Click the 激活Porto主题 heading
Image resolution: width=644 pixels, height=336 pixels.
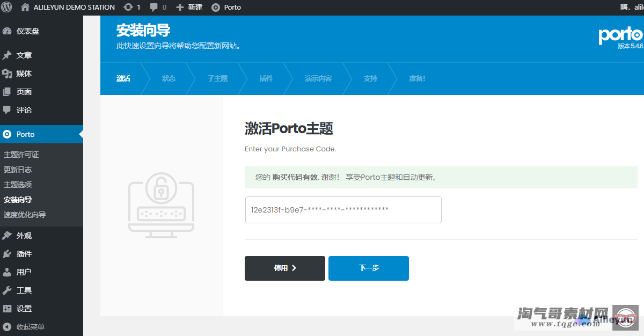289,129
